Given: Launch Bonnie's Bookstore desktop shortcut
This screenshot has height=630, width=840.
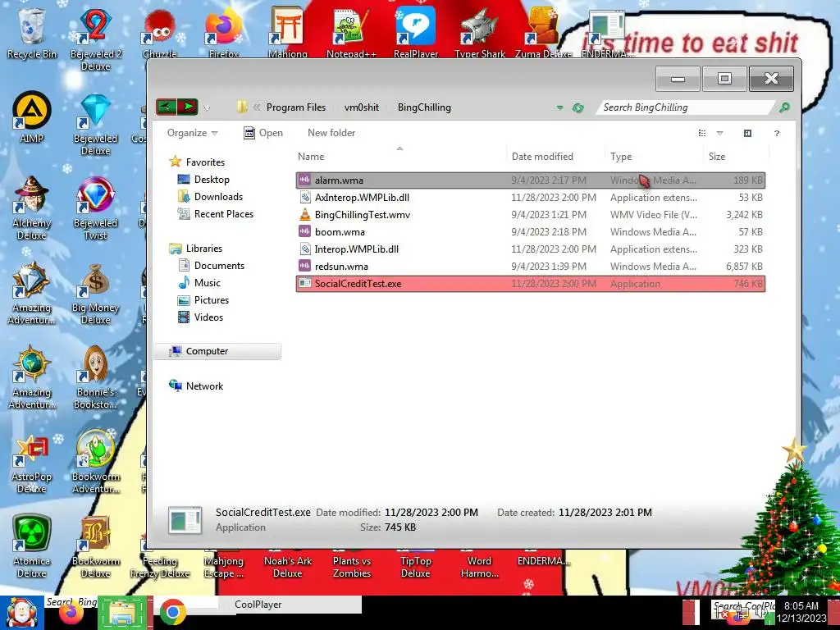Looking at the screenshot, I should coord(95,378).
